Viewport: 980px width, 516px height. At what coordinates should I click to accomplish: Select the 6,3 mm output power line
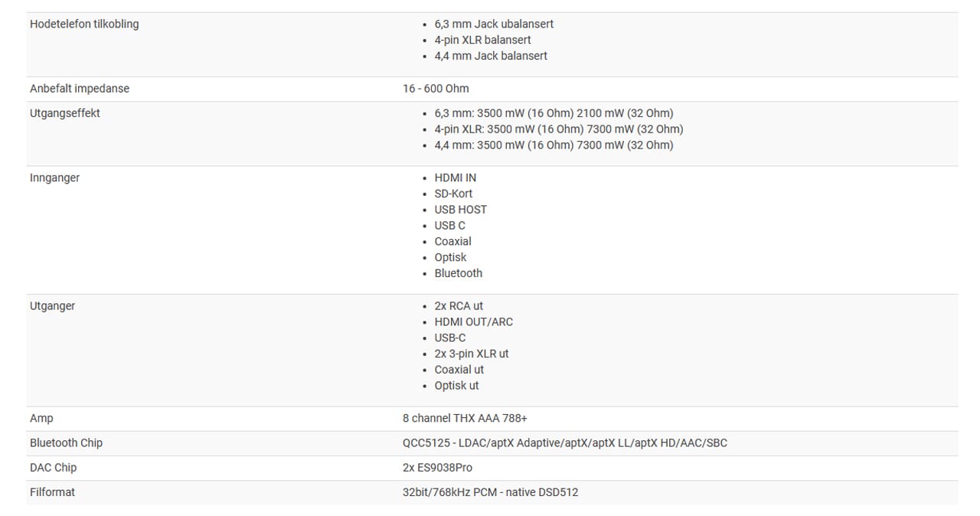[554, 113]
